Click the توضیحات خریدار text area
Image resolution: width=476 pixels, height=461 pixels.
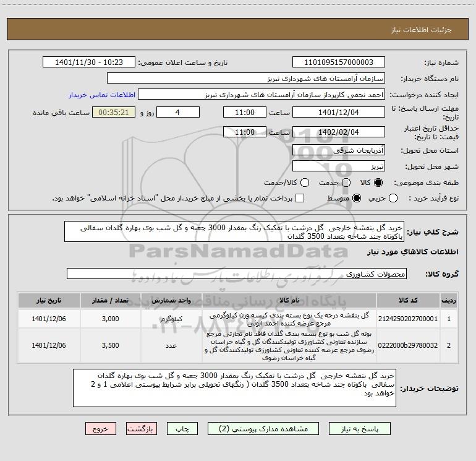[x=234, y=388]
